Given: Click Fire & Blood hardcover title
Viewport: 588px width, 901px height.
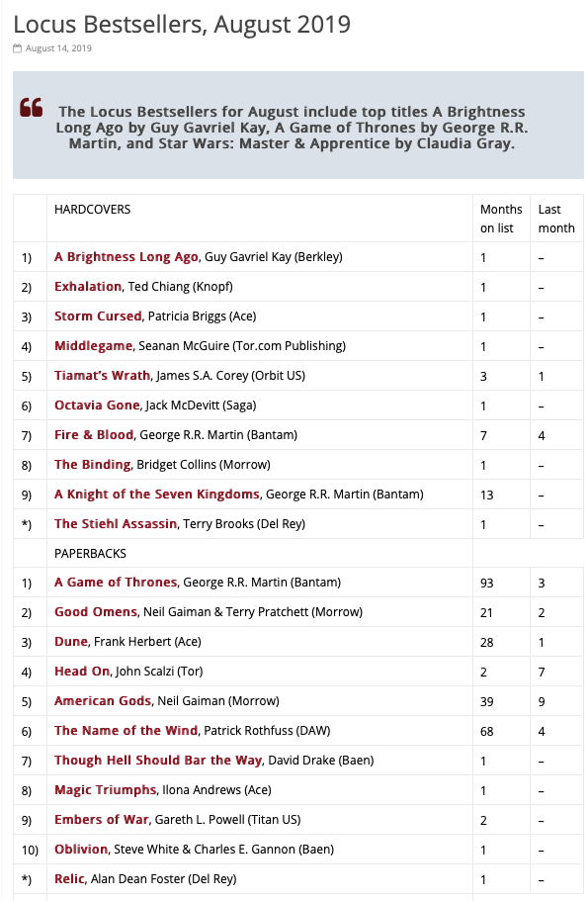Looking at the screenshot, I should 94,435.
